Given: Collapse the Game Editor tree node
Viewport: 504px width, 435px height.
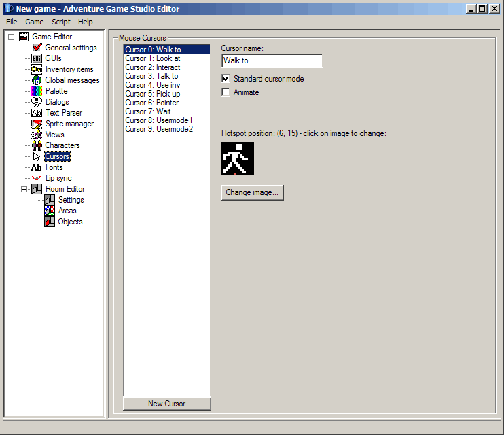Looking at the screenshot, I should pyautogui.click(x=11, y=37).
